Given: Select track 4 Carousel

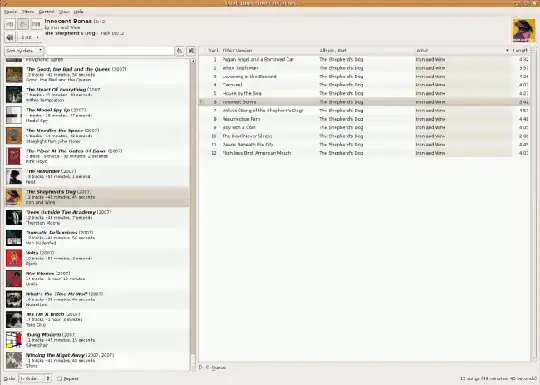Looking at the screenshot, I should coord(364,85).
